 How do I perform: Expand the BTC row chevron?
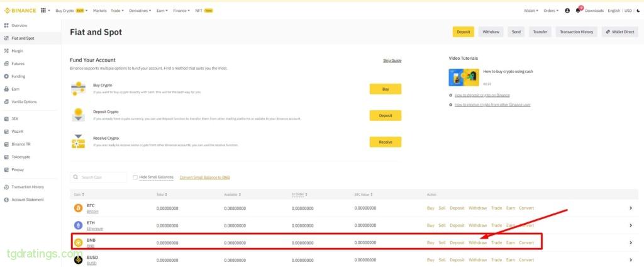[x=631, y=208]
